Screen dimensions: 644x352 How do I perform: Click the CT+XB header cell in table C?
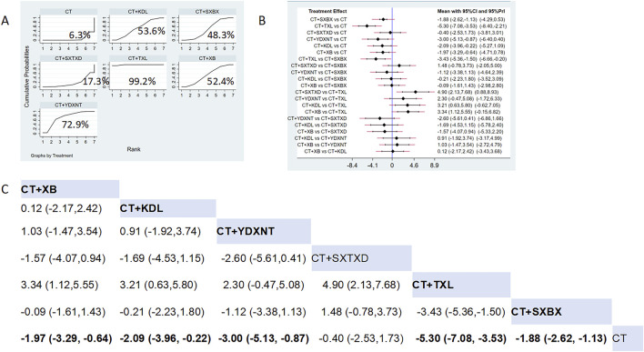70,189
